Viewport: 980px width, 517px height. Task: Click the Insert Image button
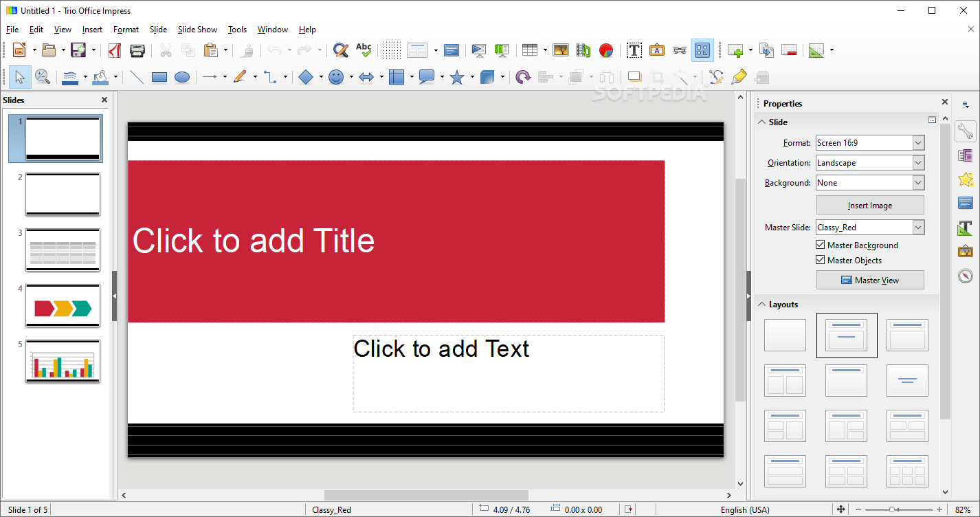pyautogui.click(x=870, y=205)
